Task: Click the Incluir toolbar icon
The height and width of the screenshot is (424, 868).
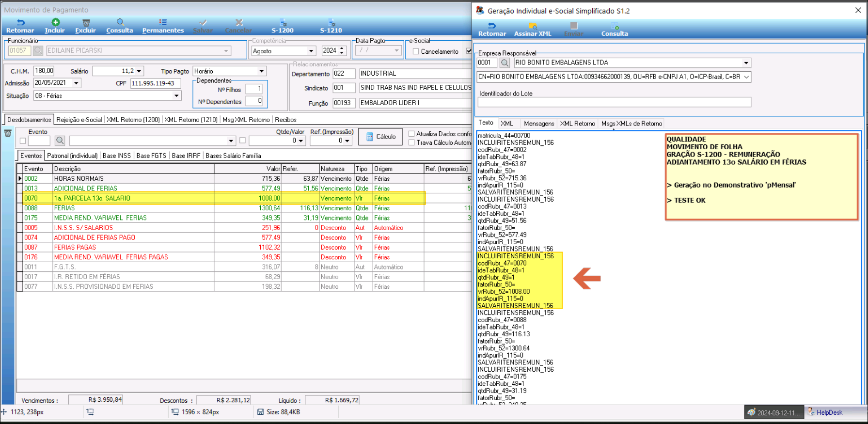Action: pos(55,22)
